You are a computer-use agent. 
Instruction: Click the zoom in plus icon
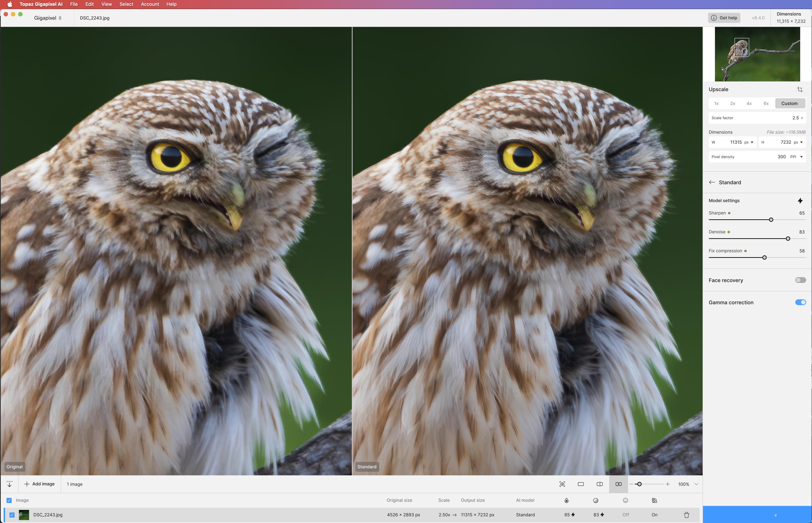click(x=668, y=484)
